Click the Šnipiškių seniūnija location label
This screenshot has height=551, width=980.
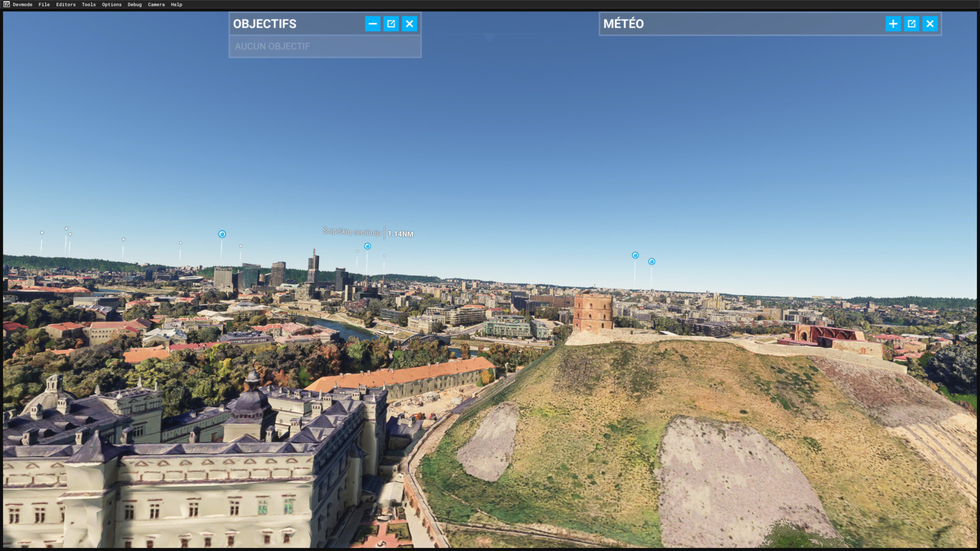click(352, 232)
